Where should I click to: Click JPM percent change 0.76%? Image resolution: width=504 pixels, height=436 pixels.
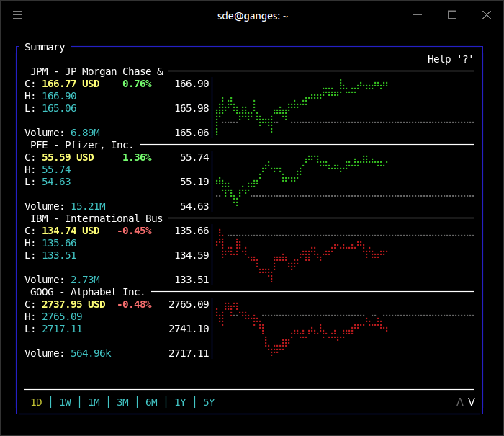coord(138,84)
